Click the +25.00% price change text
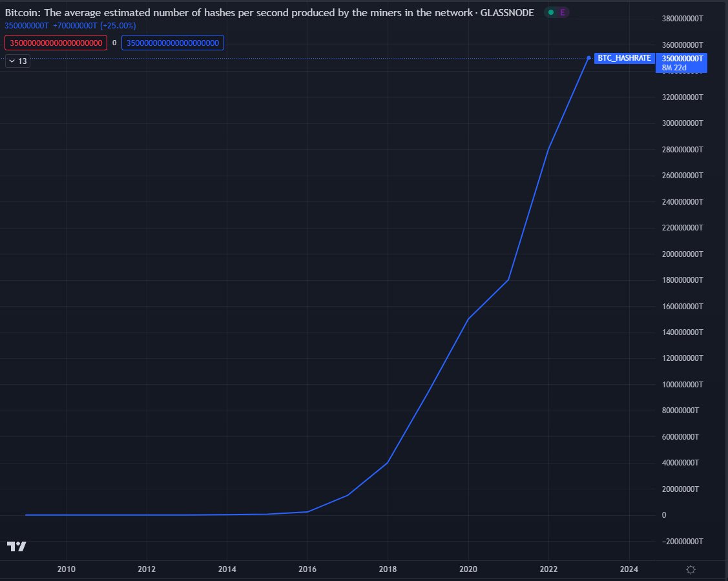Viewport: 728px width, 581px height. click(118, 26)
